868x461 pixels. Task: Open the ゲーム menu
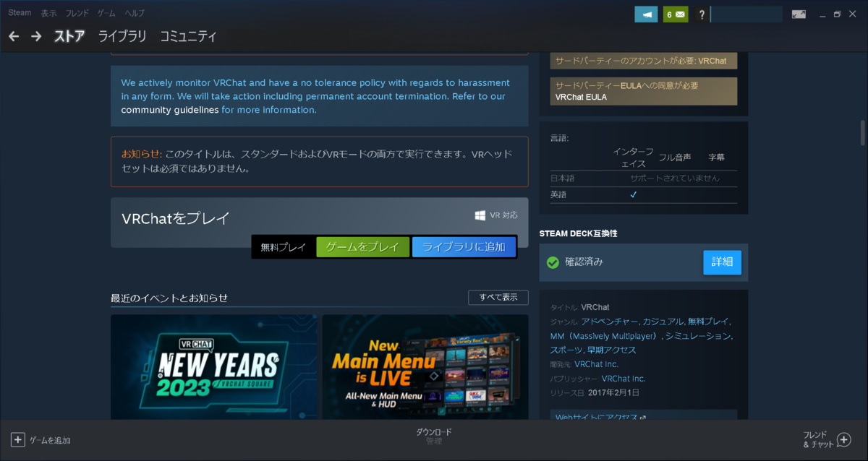tap(106, 13)
